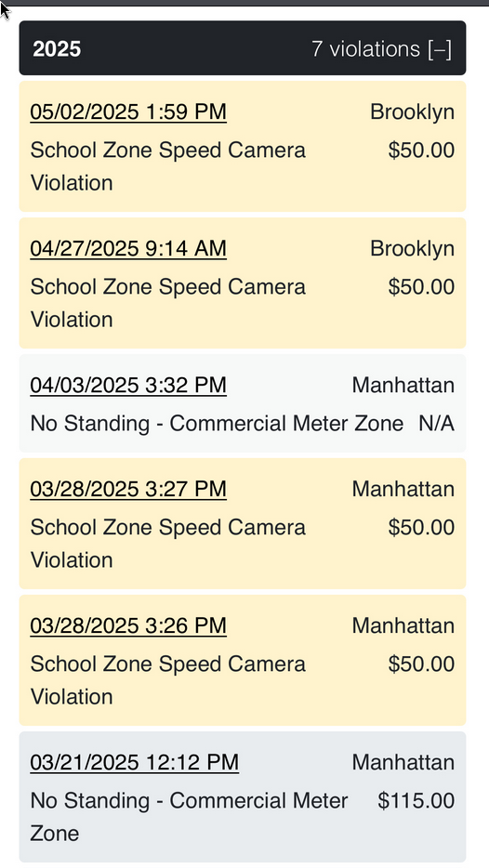This screenshot has width=489, height=868.
Task: Open the 04/27/2025 9:14 AM violation link
Action: (128, 248)
